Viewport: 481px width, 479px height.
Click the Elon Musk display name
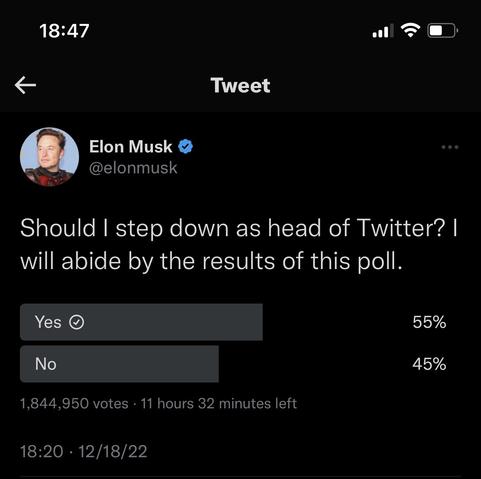[x=131, y=147]
